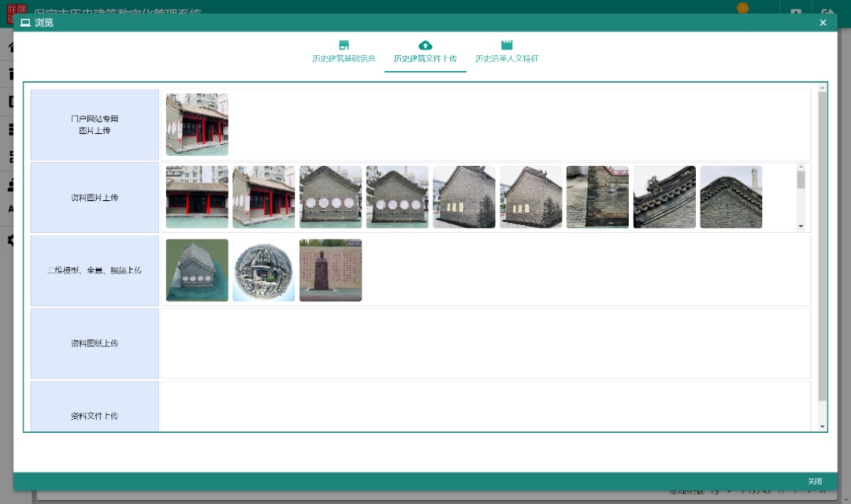This screenshot has height=504, width=851.
Task: Close the 浏览 dialog with the X icon
Action: pyautogui.click(x=823, y=23)
